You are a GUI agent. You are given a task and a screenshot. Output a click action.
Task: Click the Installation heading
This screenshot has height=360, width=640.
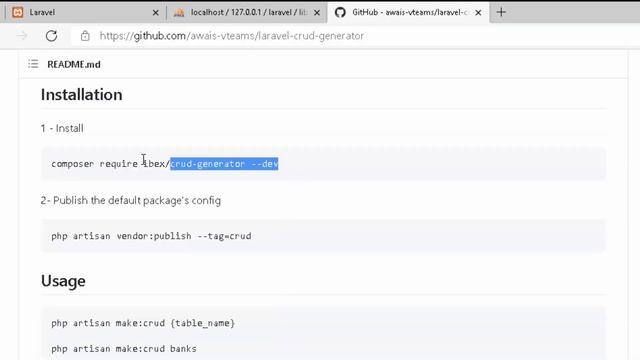(82, 95)
